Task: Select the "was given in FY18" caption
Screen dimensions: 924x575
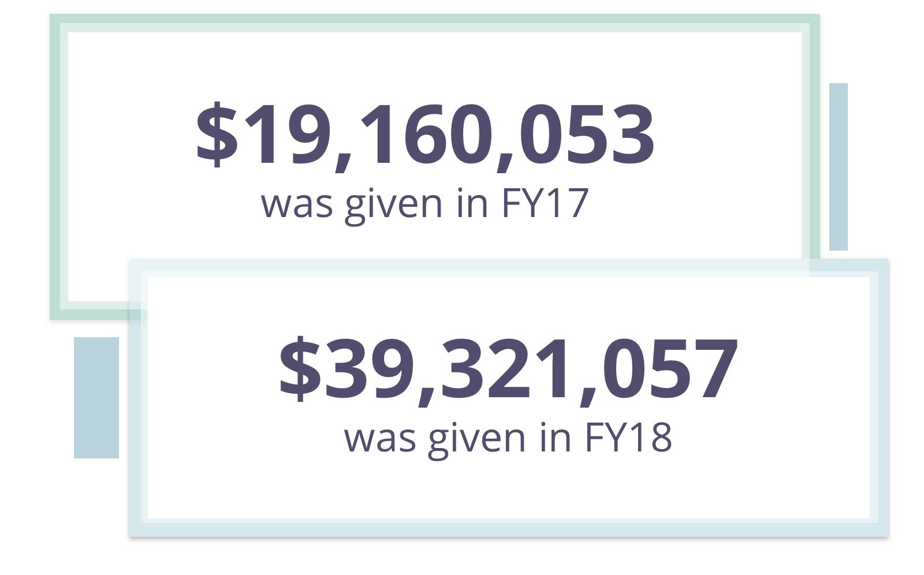Action: (508, 437)
